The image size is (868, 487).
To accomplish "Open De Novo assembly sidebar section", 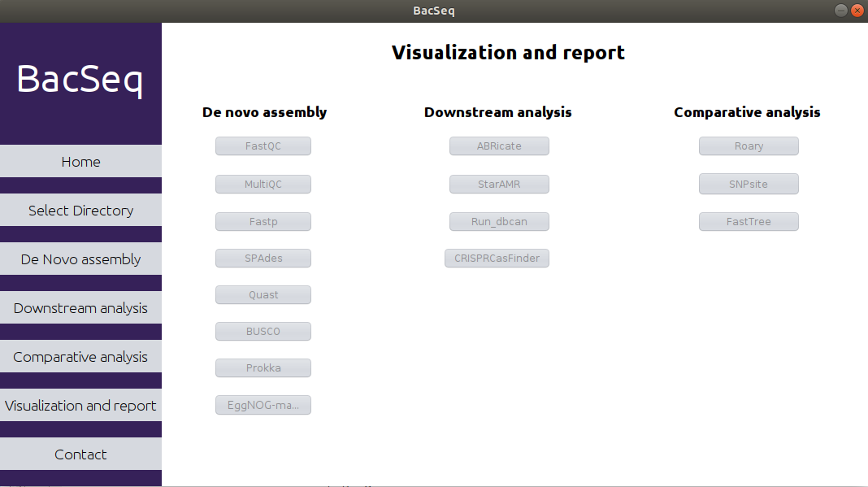I will [80, 259].
